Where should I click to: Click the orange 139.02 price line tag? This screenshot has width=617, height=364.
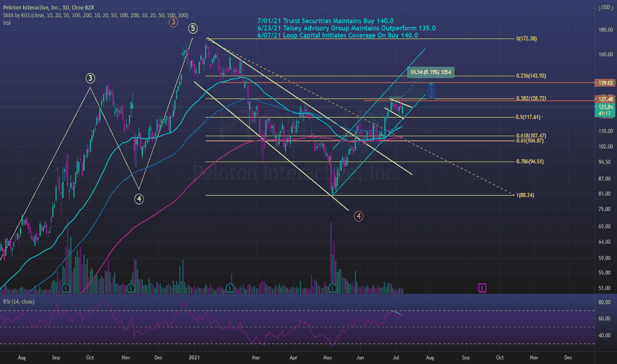coord(605,83)
